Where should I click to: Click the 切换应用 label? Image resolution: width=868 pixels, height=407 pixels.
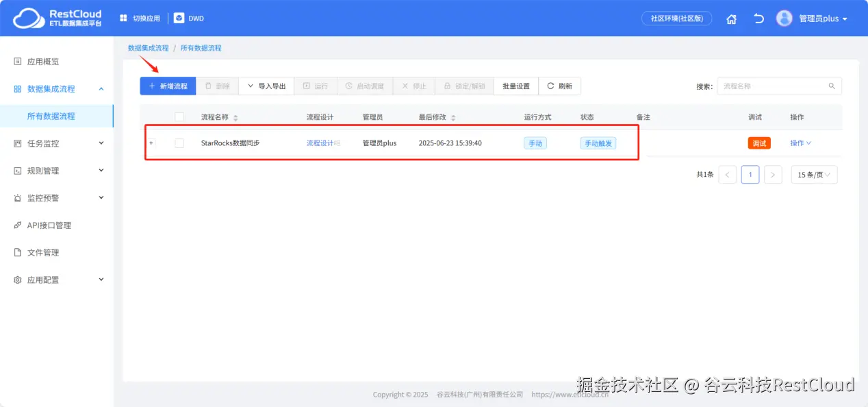point(146,18)
